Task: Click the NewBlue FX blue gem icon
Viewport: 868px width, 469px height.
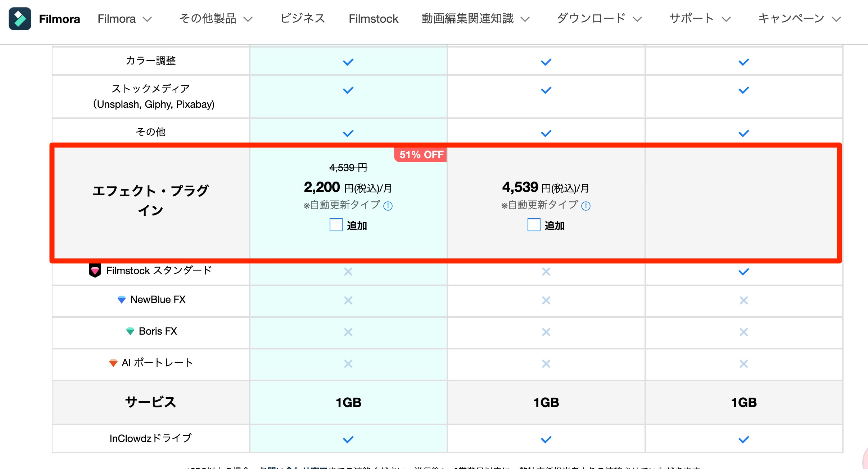Action: click(x=122, y=299)
